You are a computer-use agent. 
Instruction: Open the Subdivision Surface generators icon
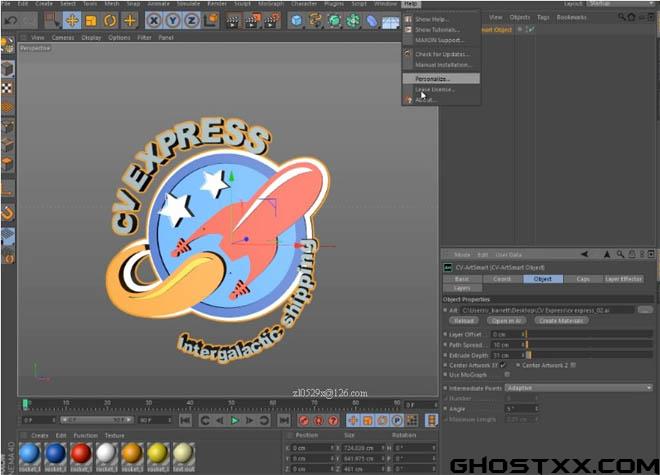[x=334, y=21]
